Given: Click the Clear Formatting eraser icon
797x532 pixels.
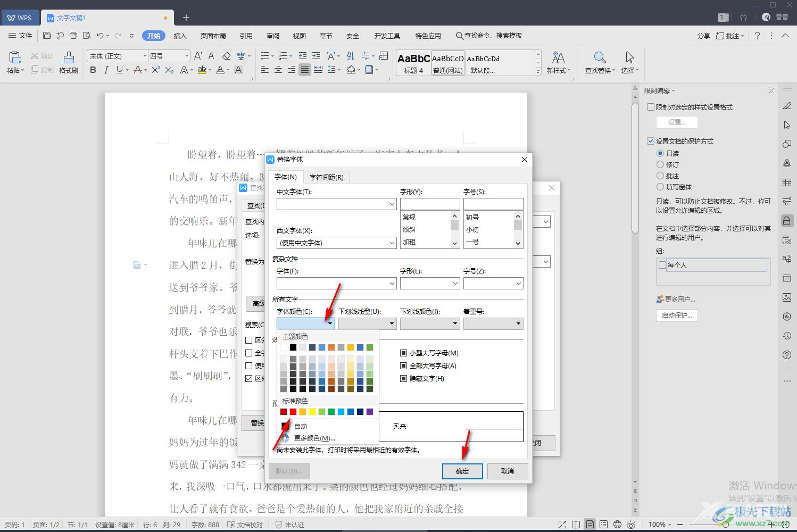Looking at the screenshot, I should (x=226, y=56).
